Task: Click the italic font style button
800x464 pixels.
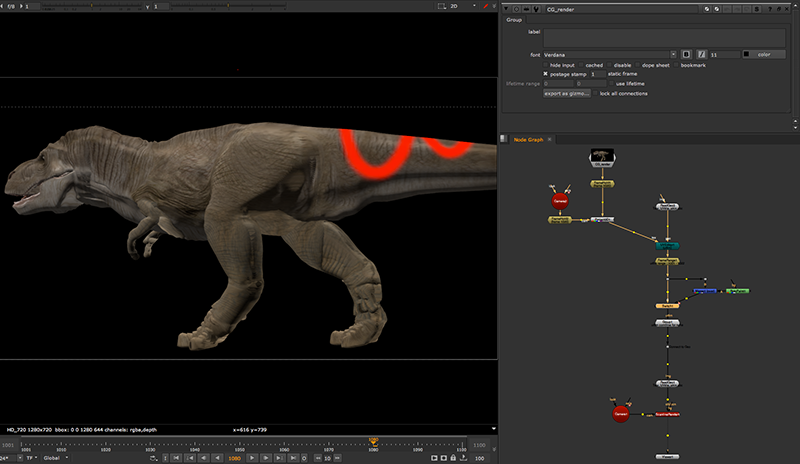Action: coord(702,53)
